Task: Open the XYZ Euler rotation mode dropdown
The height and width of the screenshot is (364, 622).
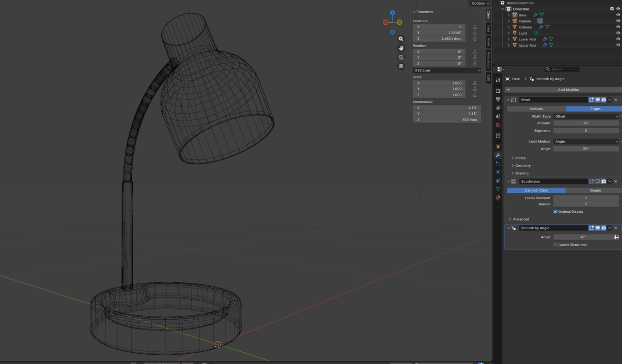Action: 447,70
